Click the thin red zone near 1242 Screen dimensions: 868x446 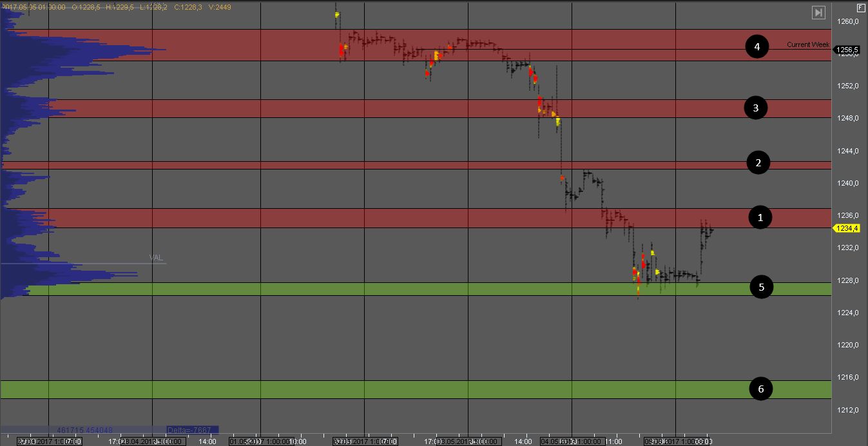(387, 166)
